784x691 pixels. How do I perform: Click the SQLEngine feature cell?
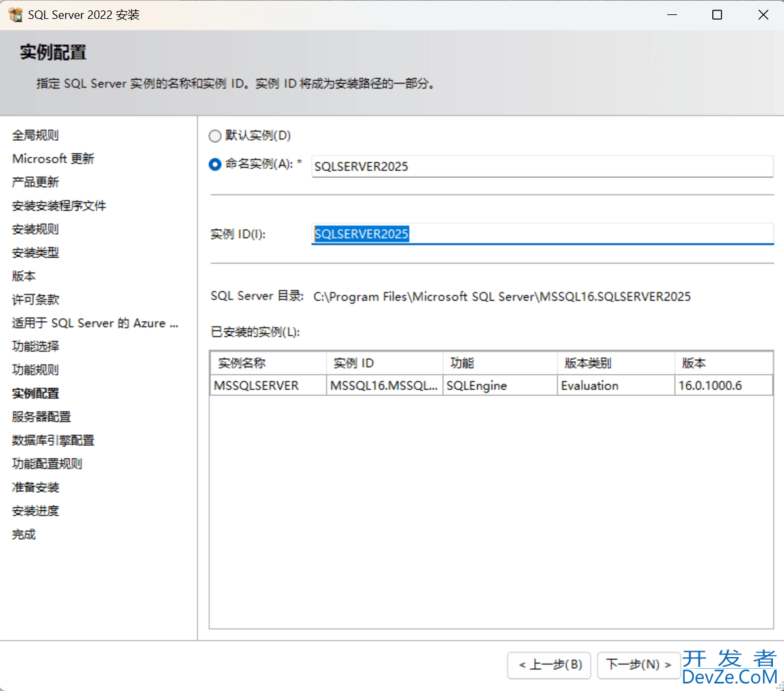tap(500, 385)
